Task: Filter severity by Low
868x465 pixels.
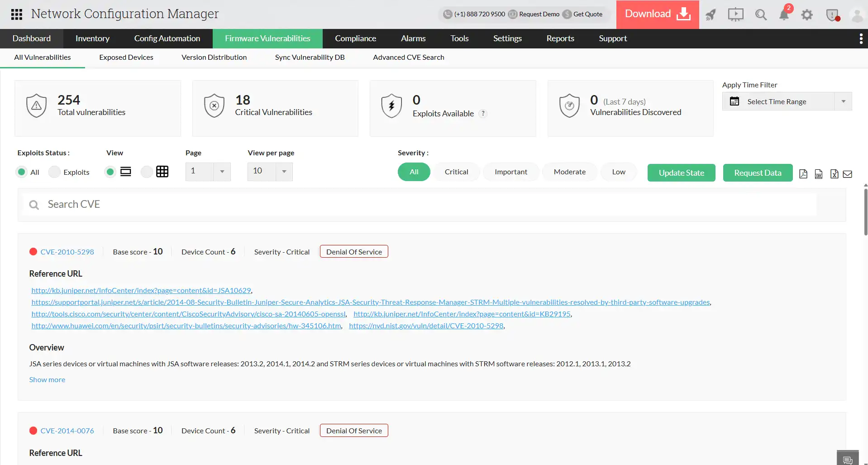Action: coord(619,172)
